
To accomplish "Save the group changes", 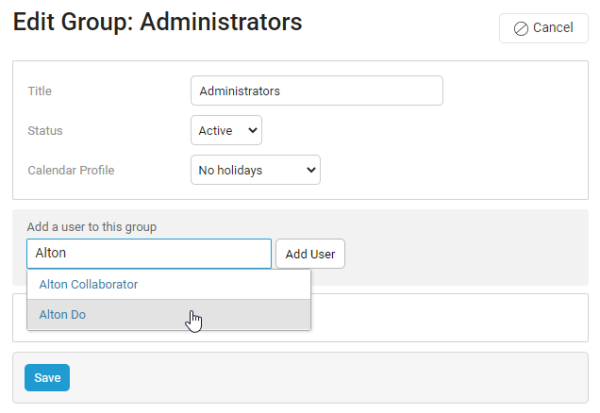I will [47, 378].
